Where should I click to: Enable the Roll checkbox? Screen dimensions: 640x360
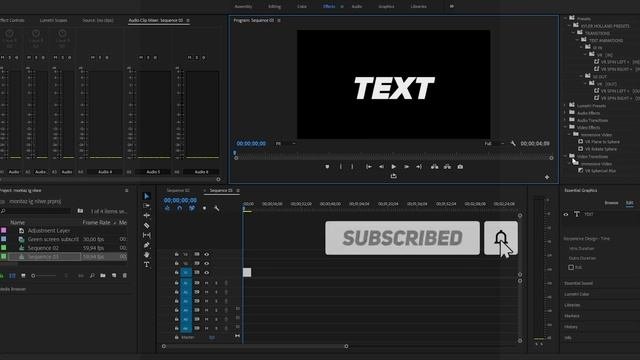click(571, 267)
